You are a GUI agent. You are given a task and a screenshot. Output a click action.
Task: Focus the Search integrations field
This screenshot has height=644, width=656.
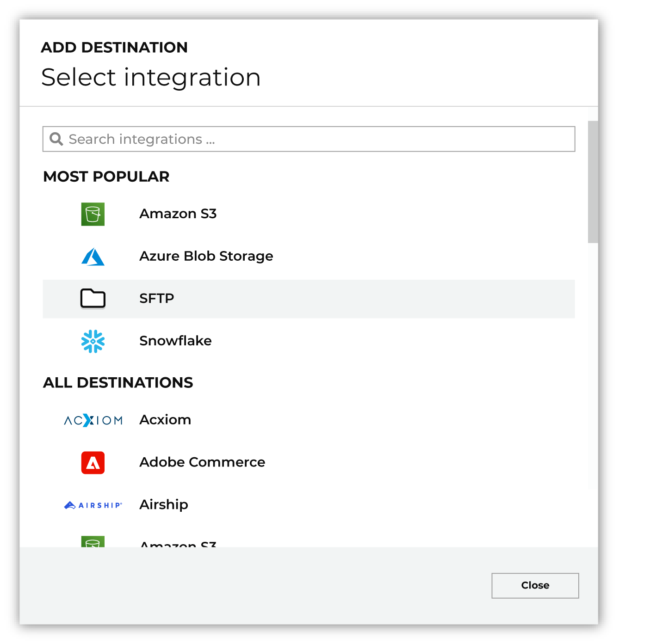click(x=309, y=139)
